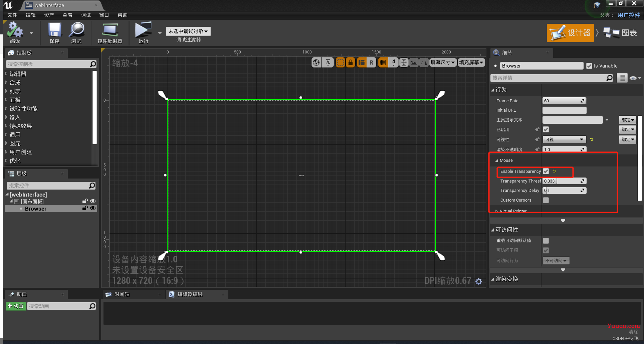Open DPI scale settings gear icon
Screen dimensions: 644x344
pos(479,281)
